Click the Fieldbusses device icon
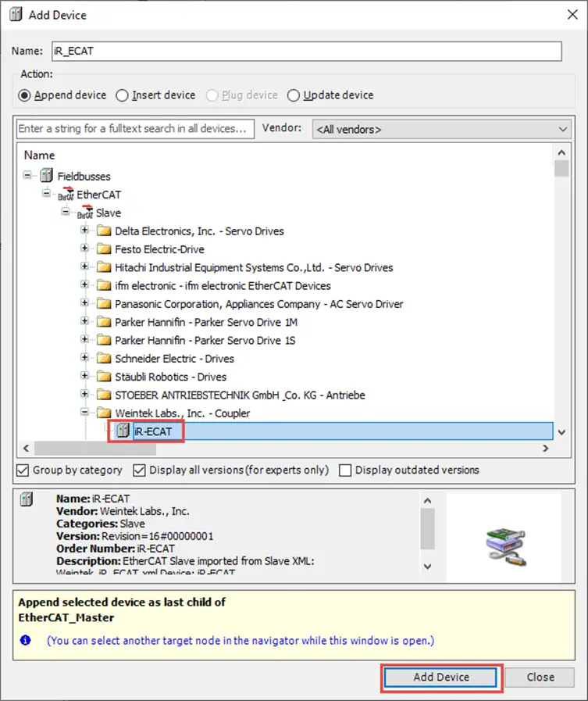Image resolution: width=588 pixels, height=701 pixels. coord(47,176)
